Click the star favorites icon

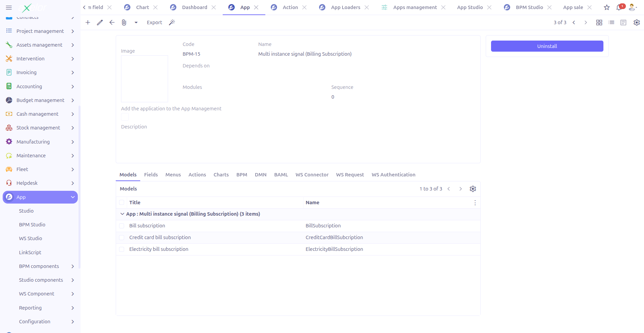point(607,7)
